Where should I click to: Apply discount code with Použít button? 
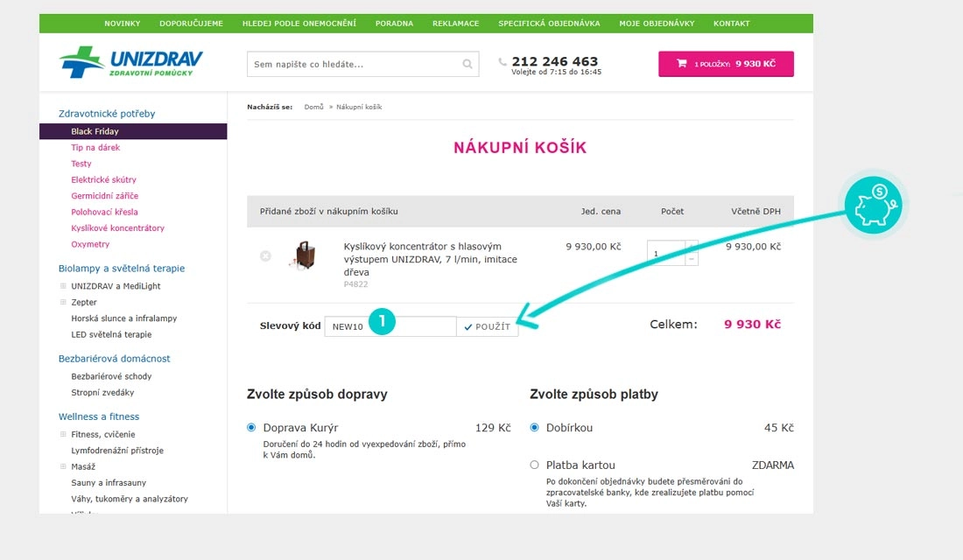pyautogui.click(x=488, y=326)
